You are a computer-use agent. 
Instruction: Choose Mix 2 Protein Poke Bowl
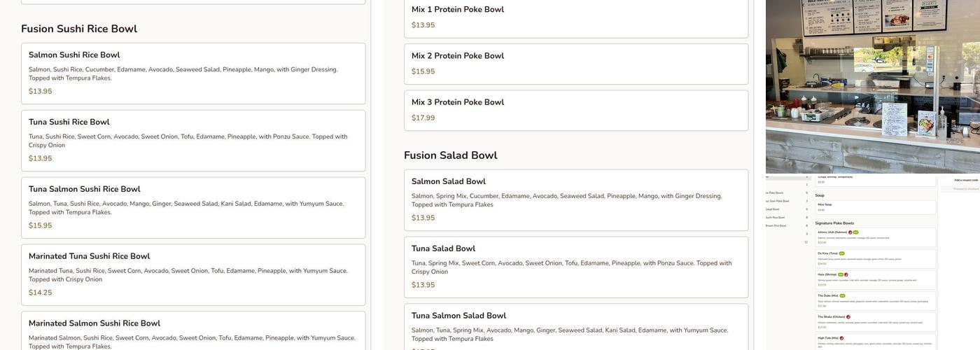pyautogui.click(x=458, y=56)
